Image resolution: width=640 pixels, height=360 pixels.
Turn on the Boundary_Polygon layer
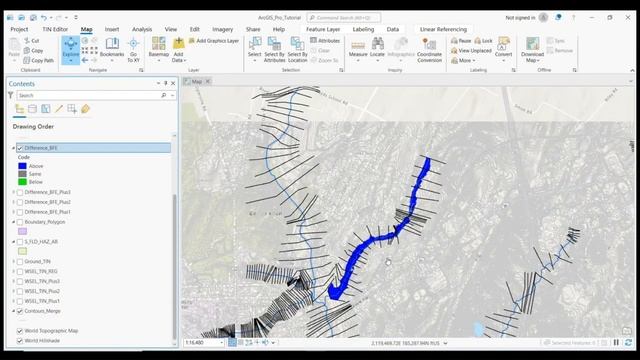coord(20,222)
